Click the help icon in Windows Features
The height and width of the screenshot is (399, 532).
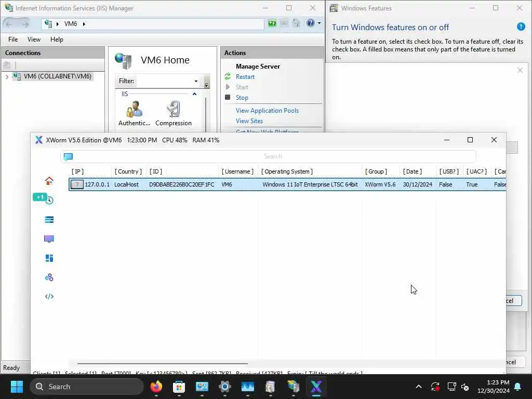[521, 26]
